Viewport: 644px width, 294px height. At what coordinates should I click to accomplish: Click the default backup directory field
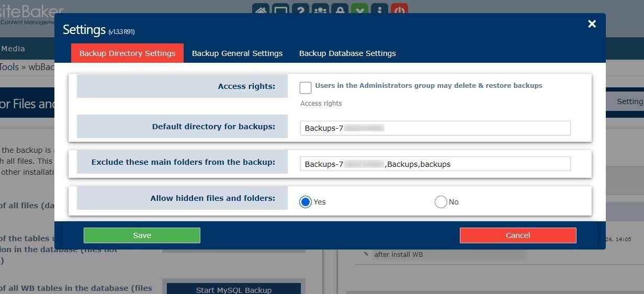435,128
